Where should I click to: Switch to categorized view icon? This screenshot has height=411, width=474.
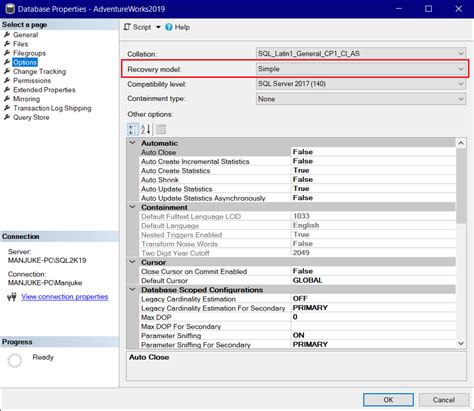pos(133,129)
